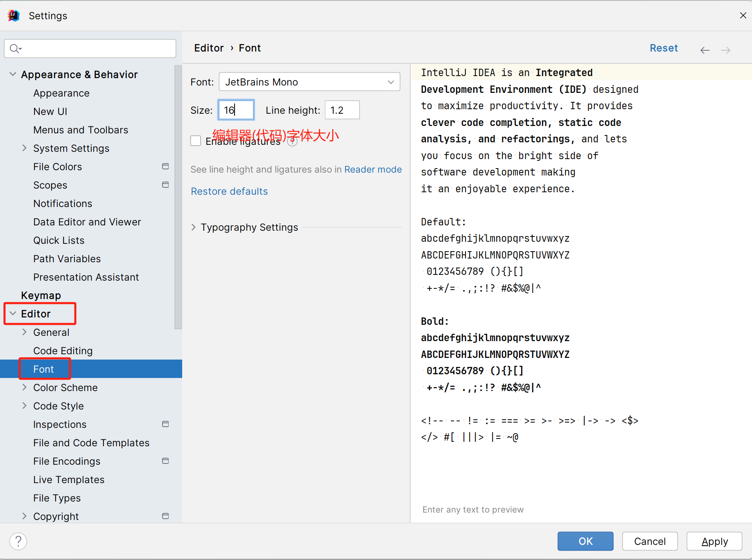The height and width of the screenshot is (560, 752).
Task: Open File Types page
Action: pyautogui.click(x=57, y=498)
